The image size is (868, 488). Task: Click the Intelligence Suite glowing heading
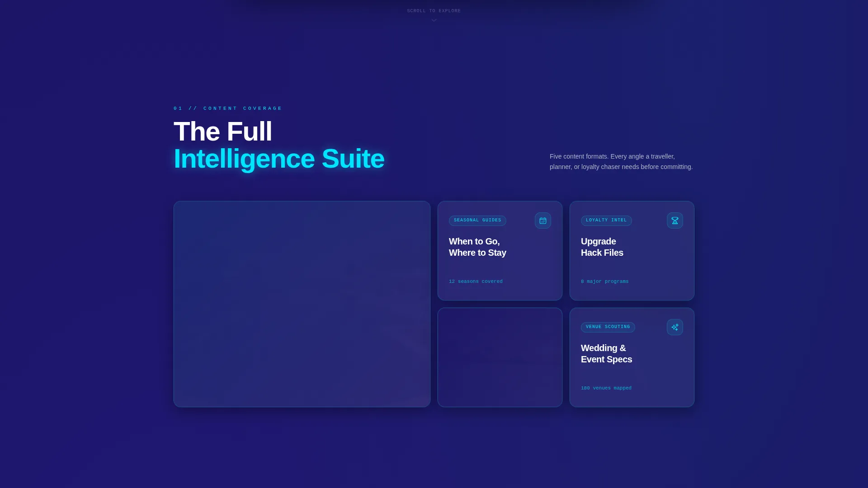point(279,159)
